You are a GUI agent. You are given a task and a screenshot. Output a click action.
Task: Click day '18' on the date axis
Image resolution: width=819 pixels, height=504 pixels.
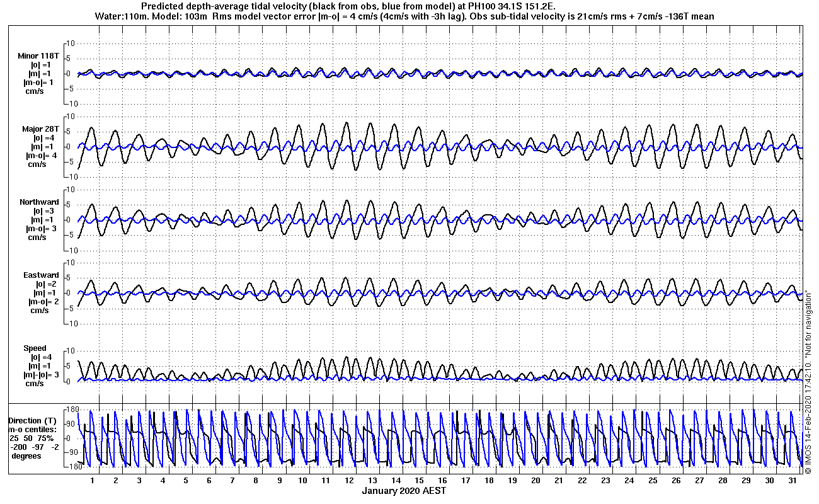(489, 480)
